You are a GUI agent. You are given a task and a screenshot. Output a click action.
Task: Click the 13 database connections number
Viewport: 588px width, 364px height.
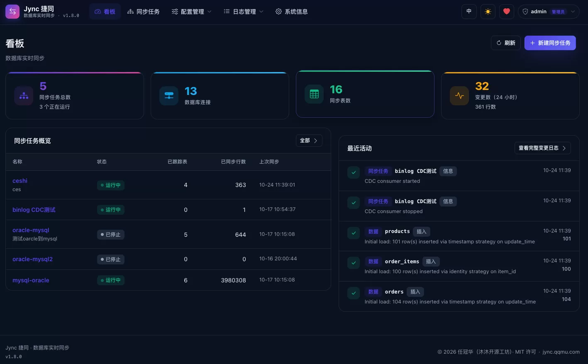click(x=191, y=91)
